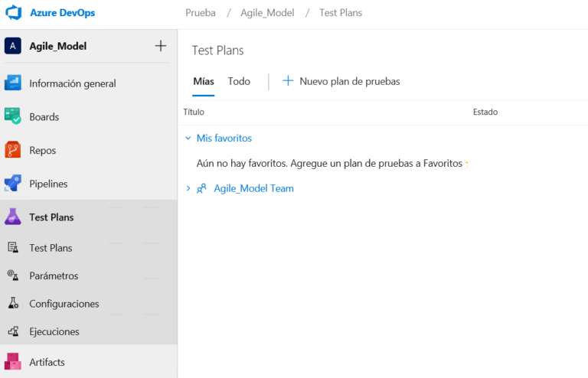Image resolution: width=588 pixels, height=378 pixels.
Task: Click the Parámetros icon
Action: click(13, 275)
